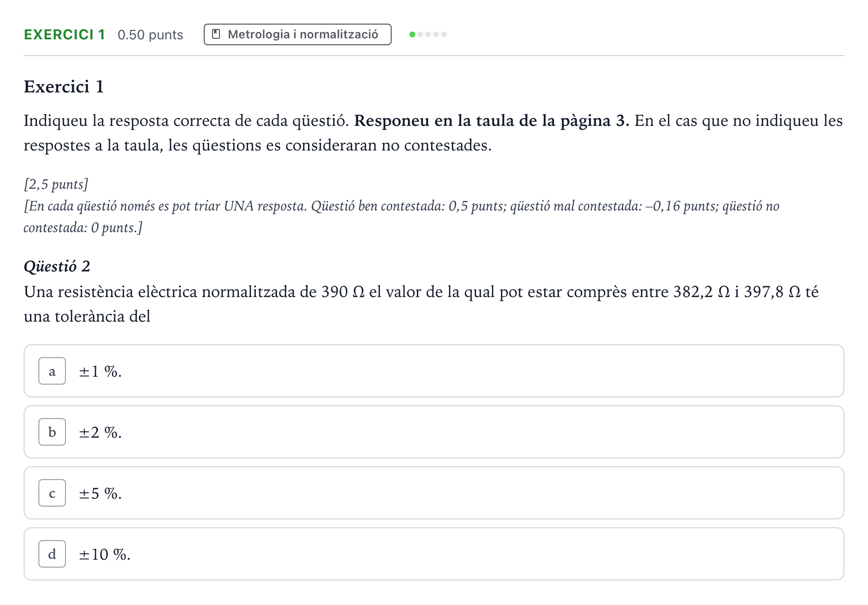This screenshot has width=868, height=605.
Task: Select answer option a
Action: pyautogui.click(x=434, y=371)
